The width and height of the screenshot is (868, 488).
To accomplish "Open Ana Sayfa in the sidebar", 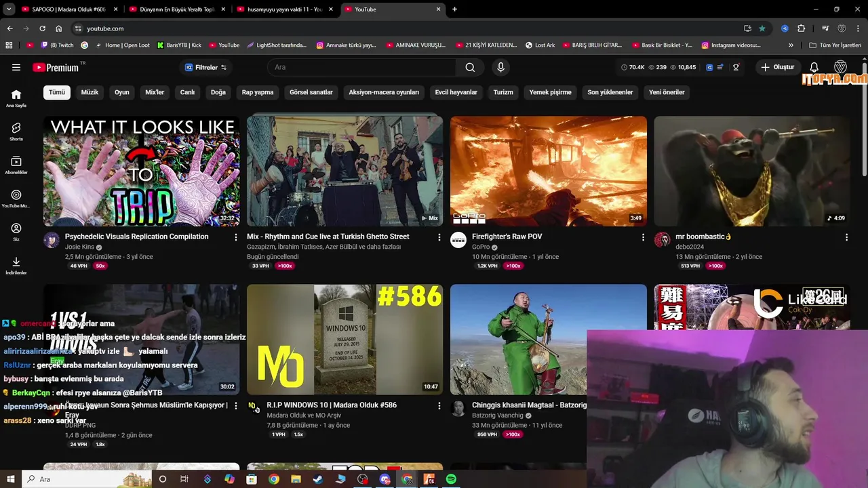I will tap(16, 98).
